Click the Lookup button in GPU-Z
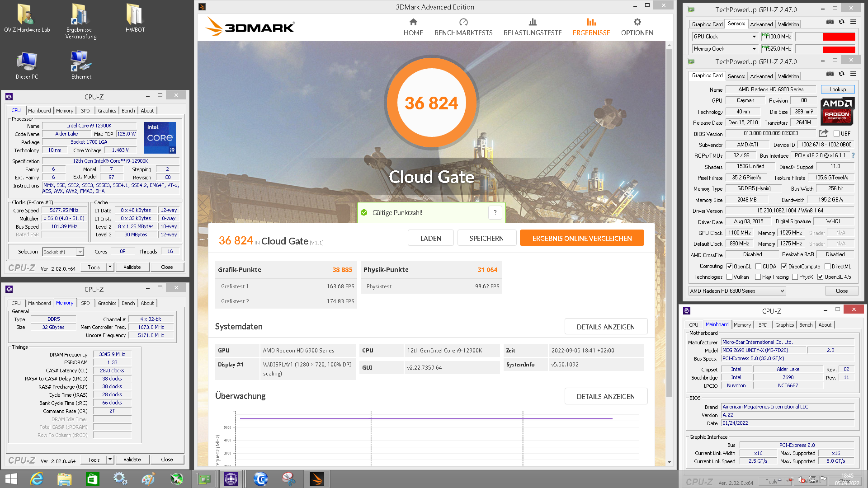 [x=838, y=89]
